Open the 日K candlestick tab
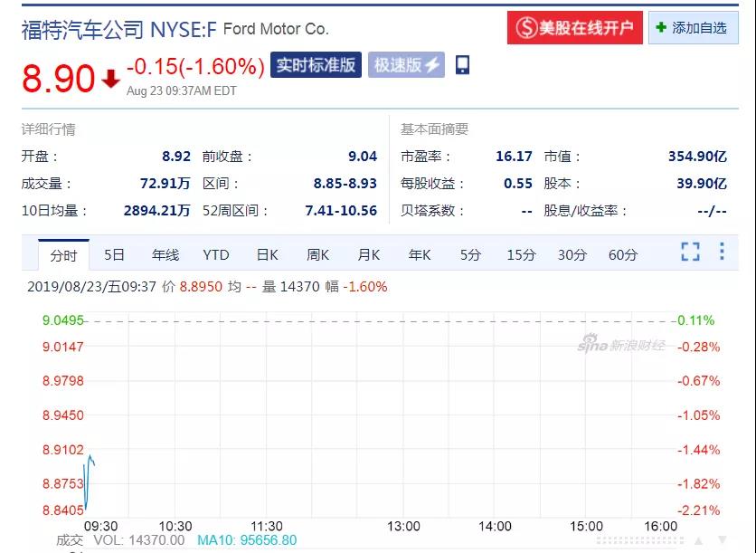This screenshot has height=553, width=756. click(x=267, y=255)
